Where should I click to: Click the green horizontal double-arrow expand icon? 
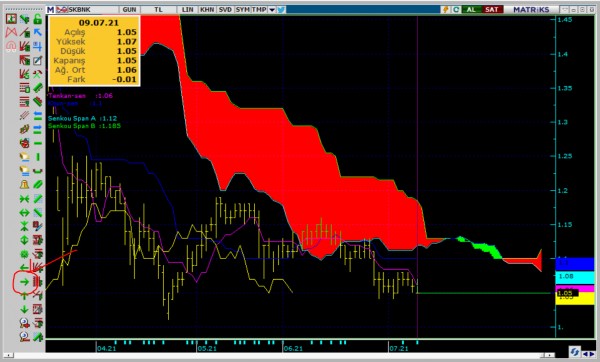[x=24, y=213]
